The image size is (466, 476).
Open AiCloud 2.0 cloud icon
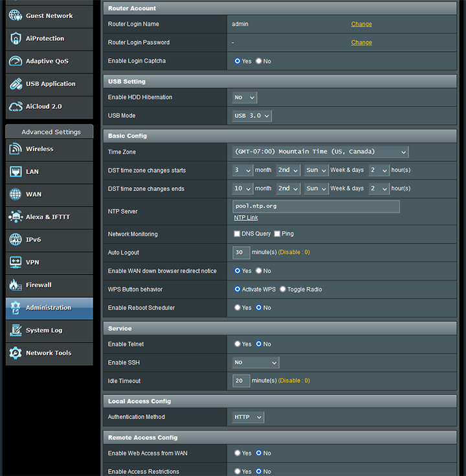16,107
